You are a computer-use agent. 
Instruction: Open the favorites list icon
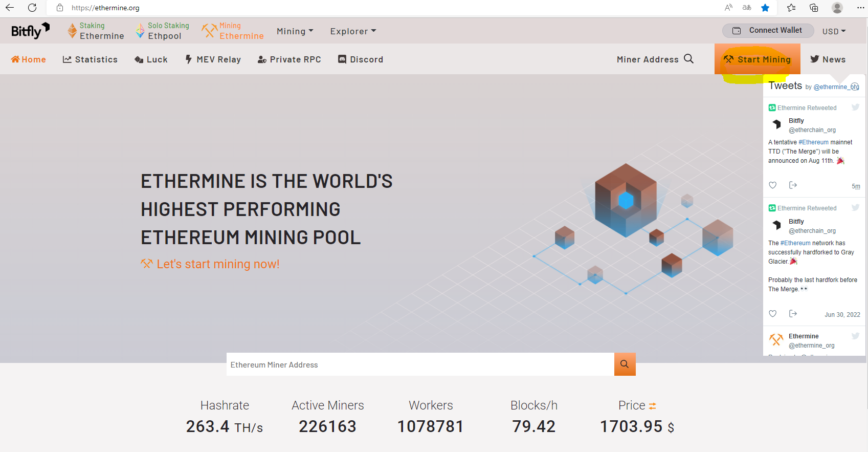(x=791, y=8)
